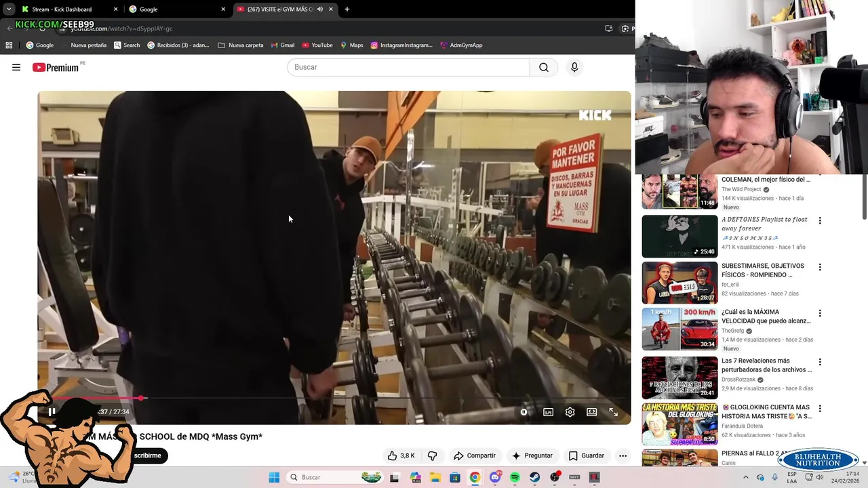Open Chrome apps grid in bookmarks bar

pyautogui.click(x=9, y=45)
